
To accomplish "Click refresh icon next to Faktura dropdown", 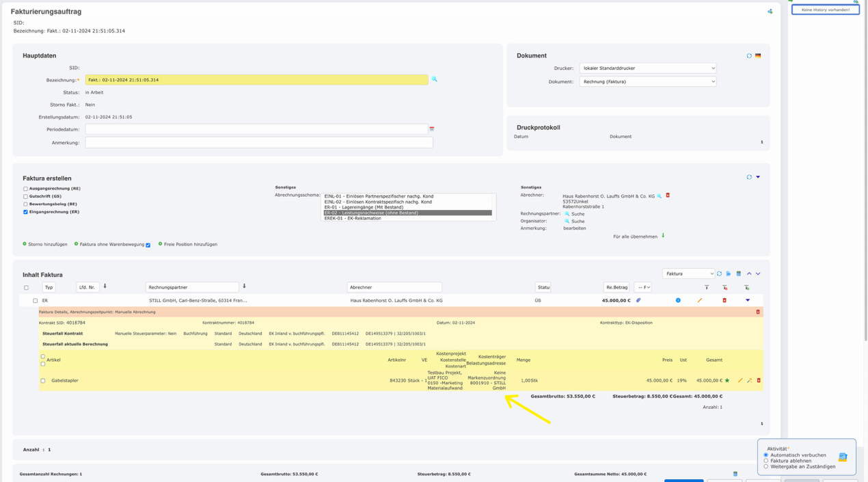I will tap(719, 273).
